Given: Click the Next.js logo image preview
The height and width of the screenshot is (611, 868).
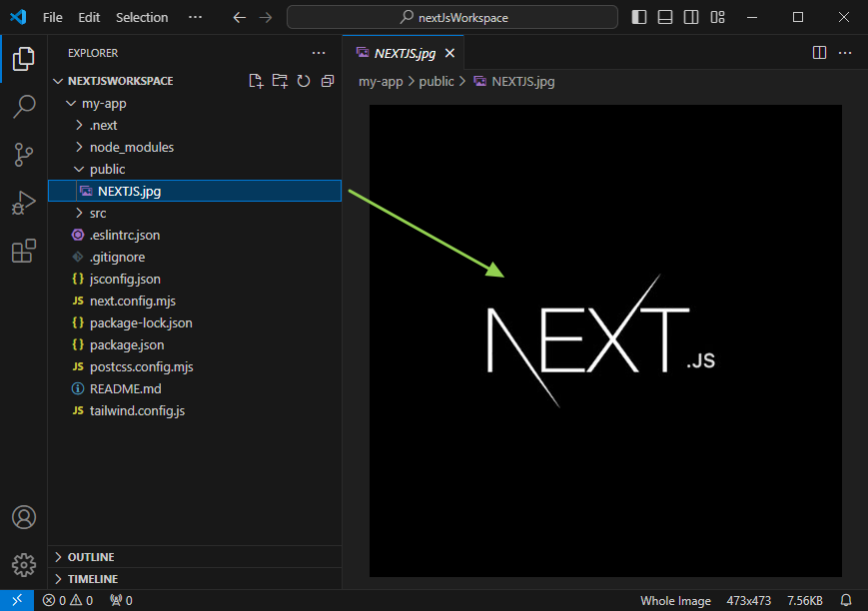Looking at the screenshot, I should click(605, 340).
